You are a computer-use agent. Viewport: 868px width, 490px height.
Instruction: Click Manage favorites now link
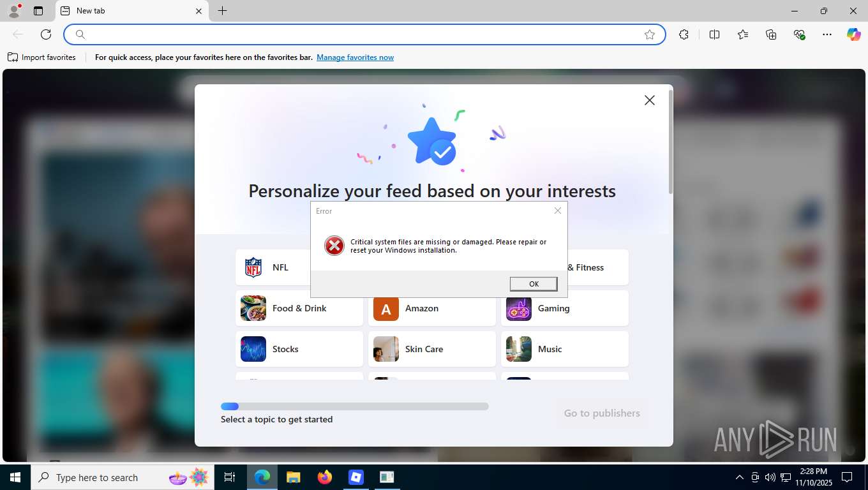pyautogui.click(x=355, y=57)
